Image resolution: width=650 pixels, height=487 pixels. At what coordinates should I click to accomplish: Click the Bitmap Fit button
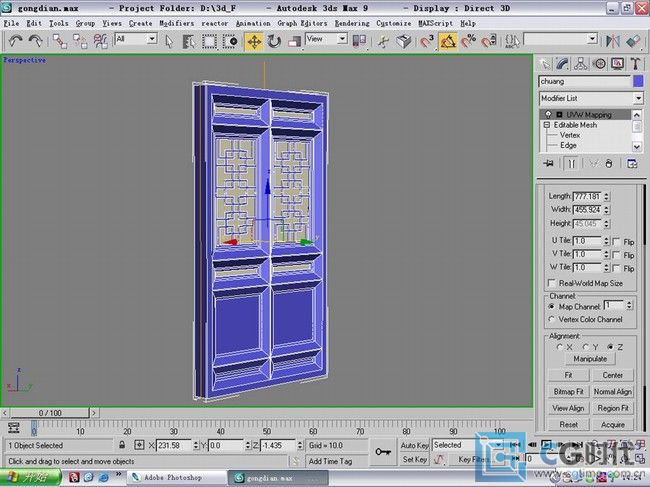(x=568, y=392)
